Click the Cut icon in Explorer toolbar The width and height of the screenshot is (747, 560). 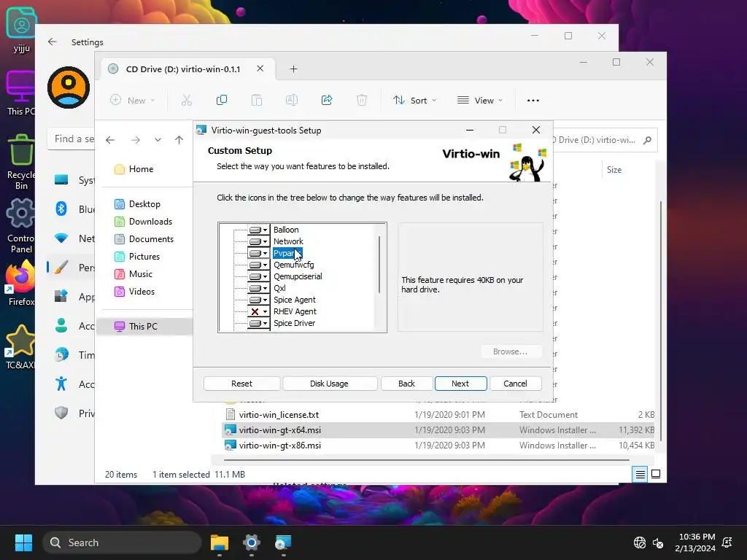[x=187, y=101]
